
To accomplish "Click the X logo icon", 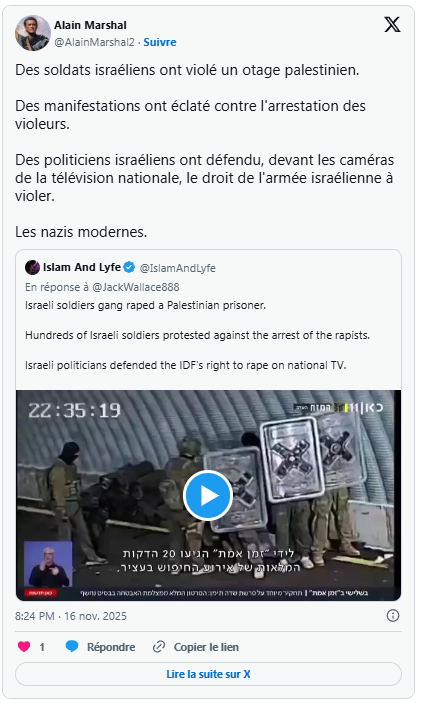I will (x=392, y=24).
